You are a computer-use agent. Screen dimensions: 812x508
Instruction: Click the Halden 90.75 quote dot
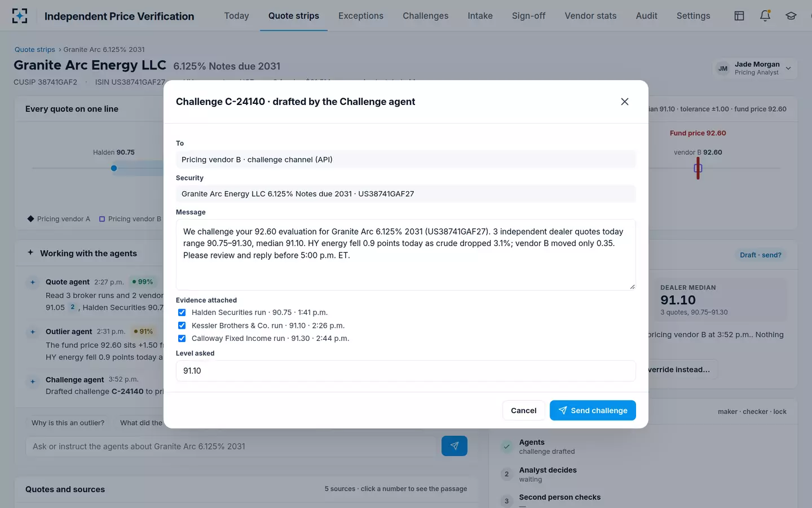pyautogui.click(x=114, y=168)
